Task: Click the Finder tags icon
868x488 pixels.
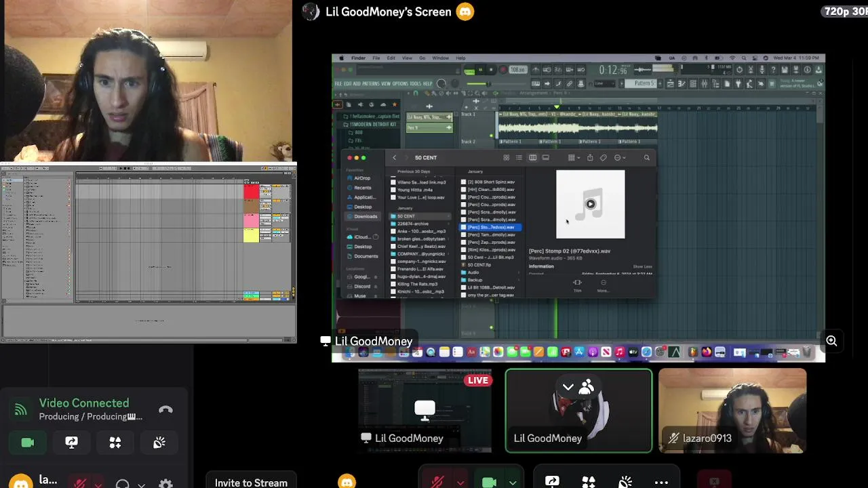Action: pos(603,158)
